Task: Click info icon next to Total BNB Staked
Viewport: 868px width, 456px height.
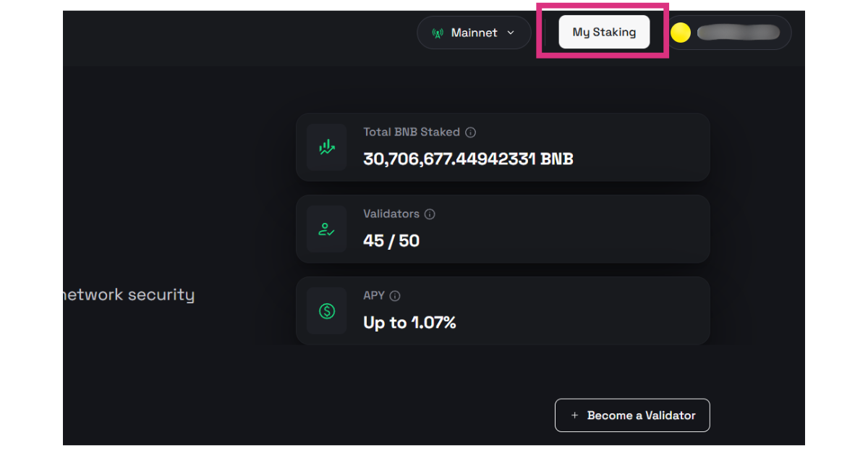Action: 471,132
